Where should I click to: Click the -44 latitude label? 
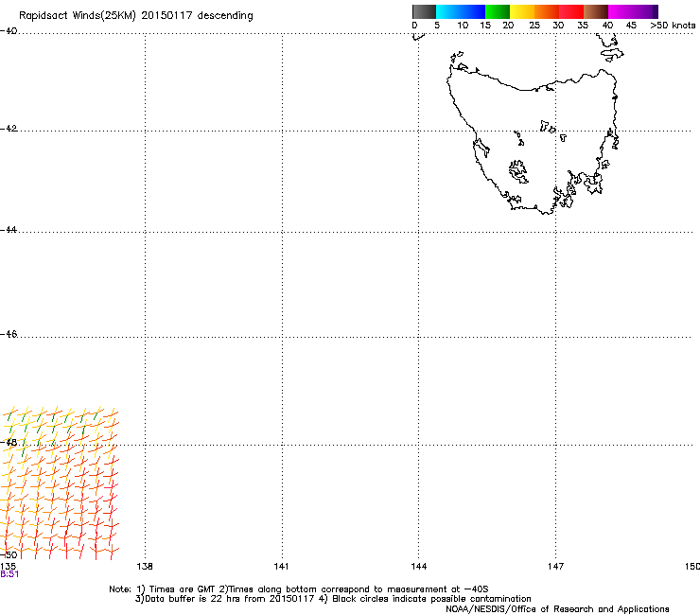coord(9,230)
